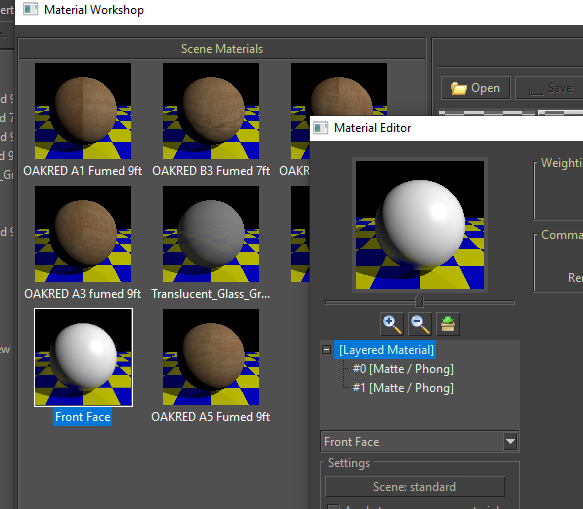The width and height of the screenshot is (583, 509).
Task: Select the OAKRED A5 Fumed 9ft thumbnail
Action: click(x=211, y=357)
